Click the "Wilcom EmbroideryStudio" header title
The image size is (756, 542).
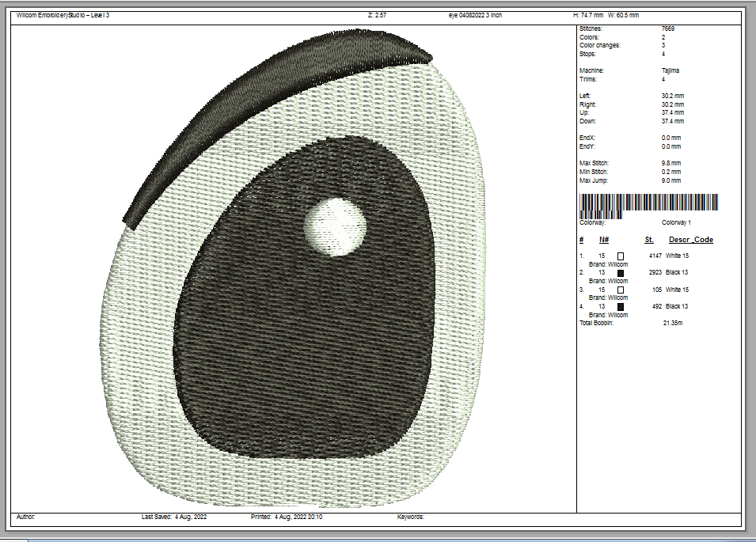pyautogui.click(x=63, y=15)
